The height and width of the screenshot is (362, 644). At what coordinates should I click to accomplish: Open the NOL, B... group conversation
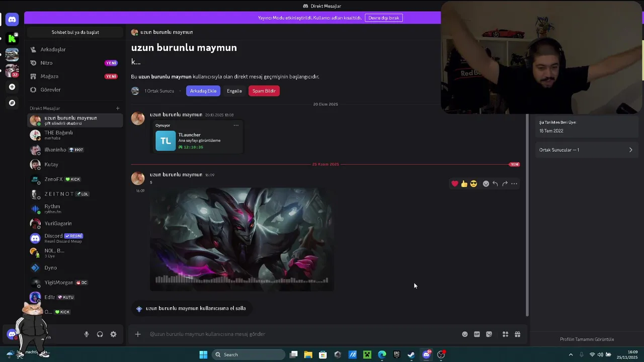[x=75, y=253]
